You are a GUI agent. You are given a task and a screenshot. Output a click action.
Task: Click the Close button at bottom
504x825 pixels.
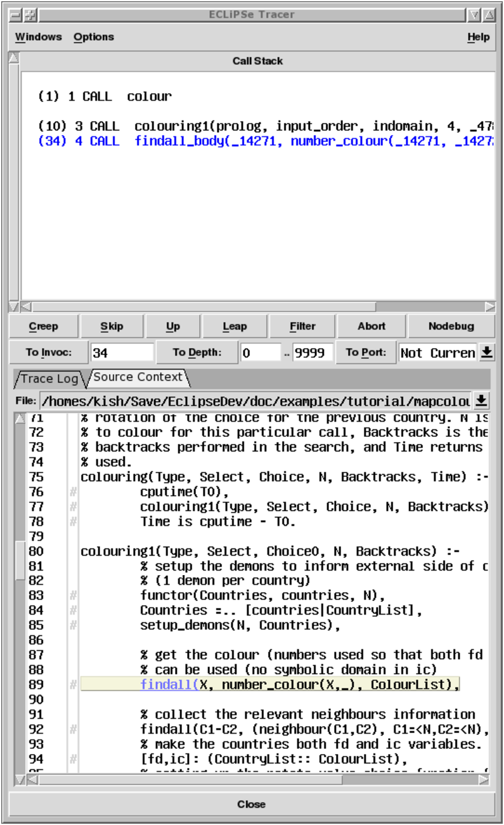click(252, 804)
